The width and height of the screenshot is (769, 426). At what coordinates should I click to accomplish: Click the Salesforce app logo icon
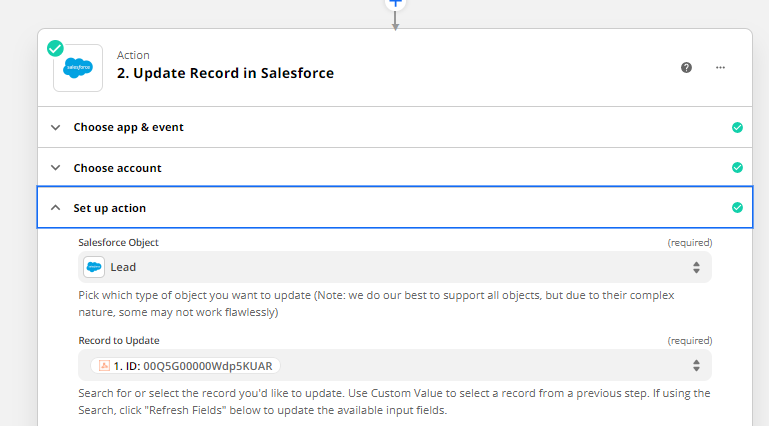(x=78, y=68)
